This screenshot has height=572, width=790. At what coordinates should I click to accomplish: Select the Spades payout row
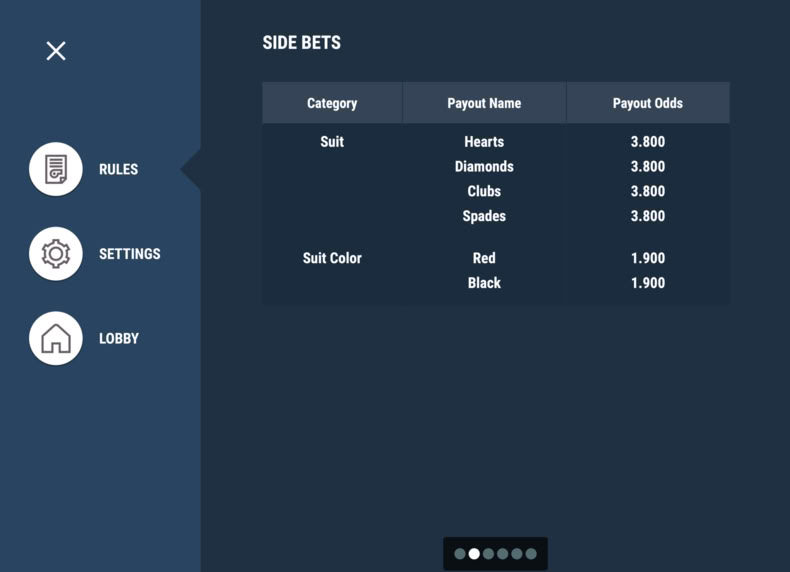(x=496, y=216)
